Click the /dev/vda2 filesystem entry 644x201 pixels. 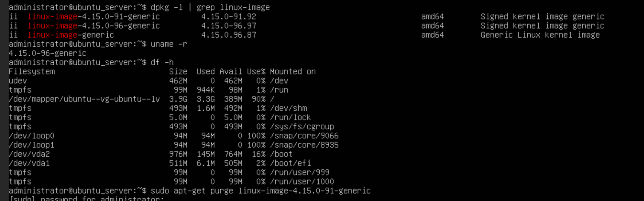[29, 154]
